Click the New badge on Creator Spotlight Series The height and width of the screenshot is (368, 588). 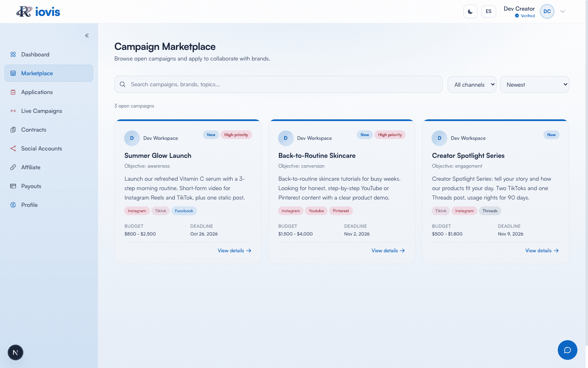click(x=551, y=135)
